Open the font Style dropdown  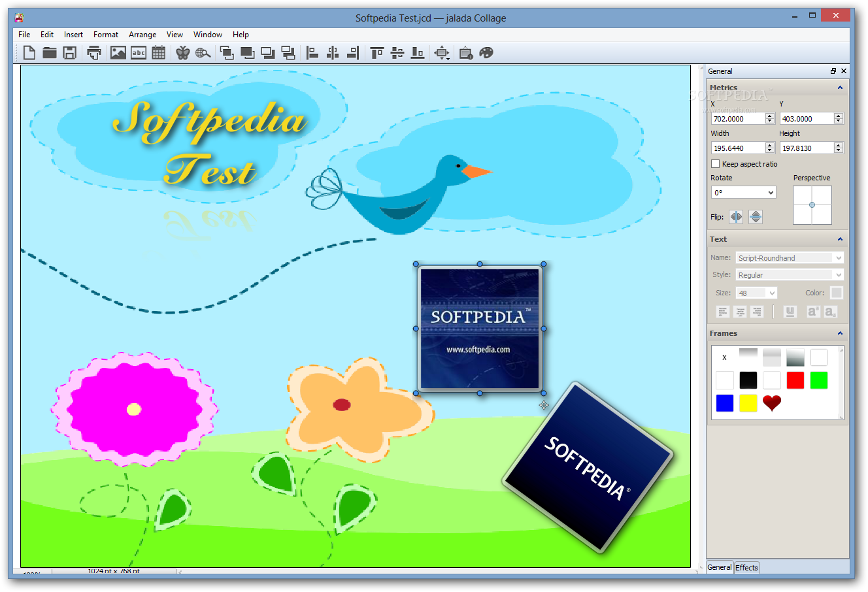790,275
